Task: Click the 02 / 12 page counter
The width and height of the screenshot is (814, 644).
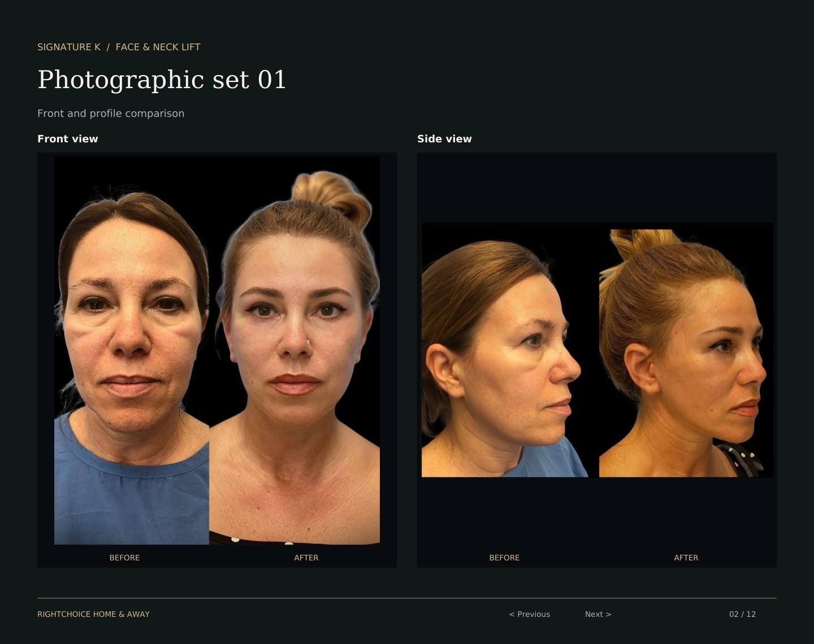Action: 742,614
